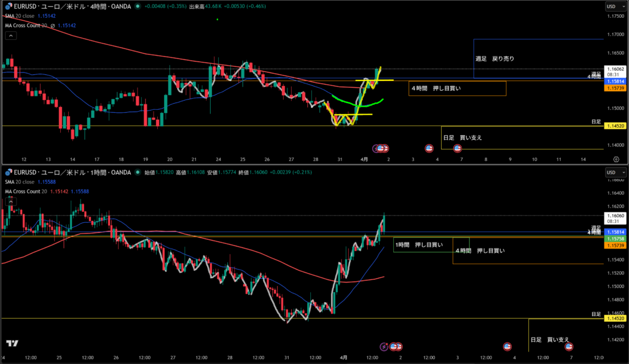Select the 週足 戻り売り annotation text
Image resolution: width=629 pixels, height=364 pixels.
[x=494, y=59]
